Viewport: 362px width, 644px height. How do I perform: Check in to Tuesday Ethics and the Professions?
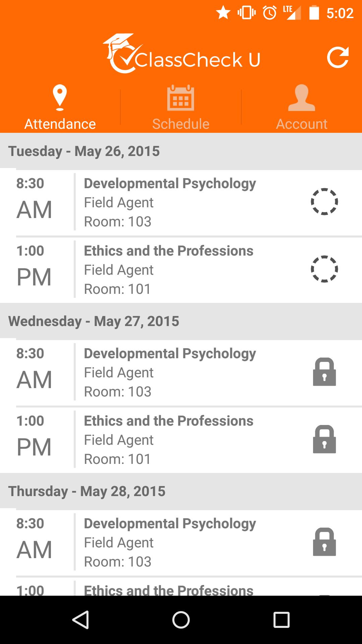click(x=324, y=269)
